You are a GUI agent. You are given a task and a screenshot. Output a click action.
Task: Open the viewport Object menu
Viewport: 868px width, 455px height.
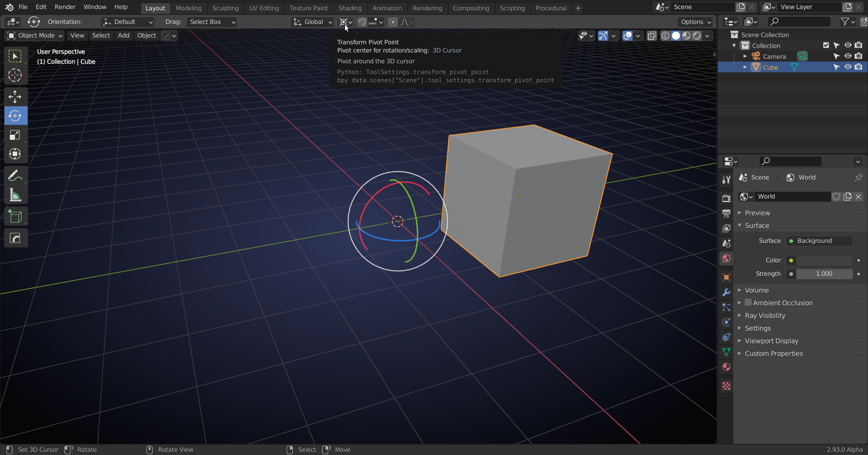[x=146, y=35]
